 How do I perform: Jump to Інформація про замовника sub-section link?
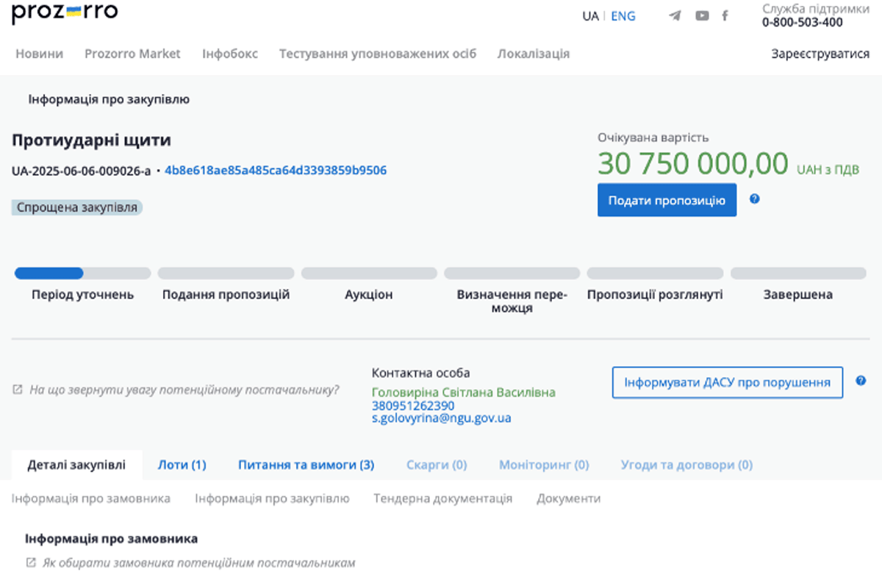click(x=91, y=498)
